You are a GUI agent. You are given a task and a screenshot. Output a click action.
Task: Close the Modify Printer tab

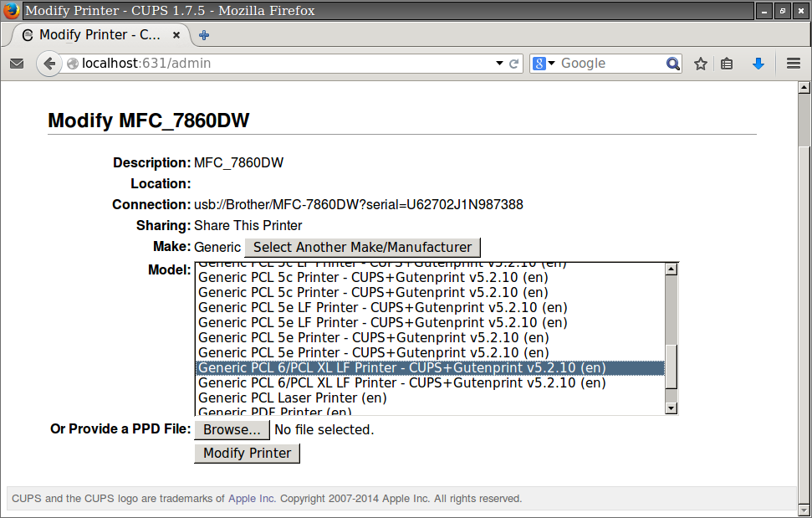coord(176,34)
